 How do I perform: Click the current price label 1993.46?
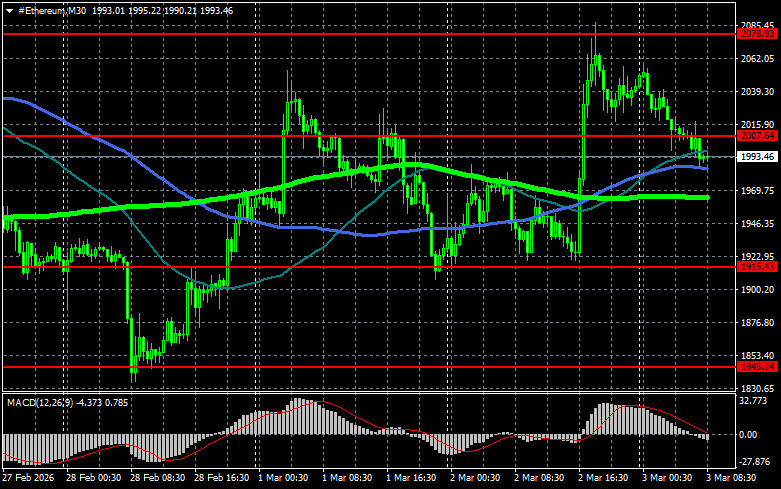point(757,157)
